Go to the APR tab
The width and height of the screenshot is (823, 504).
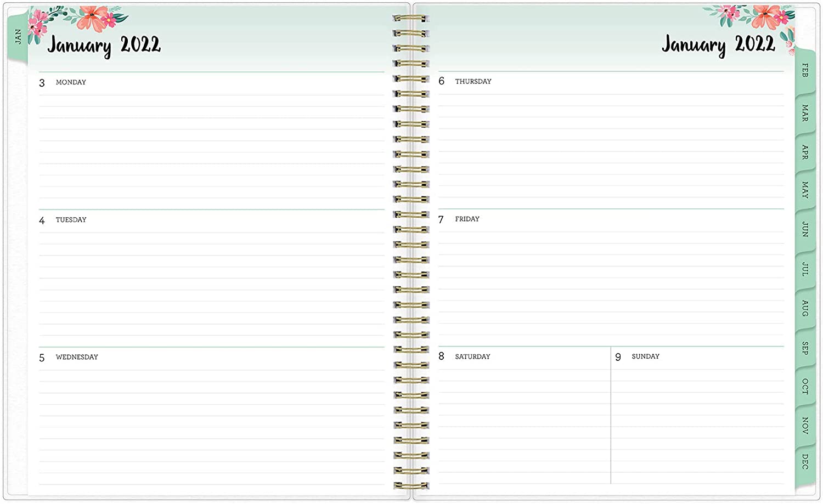tap(805, 152)
